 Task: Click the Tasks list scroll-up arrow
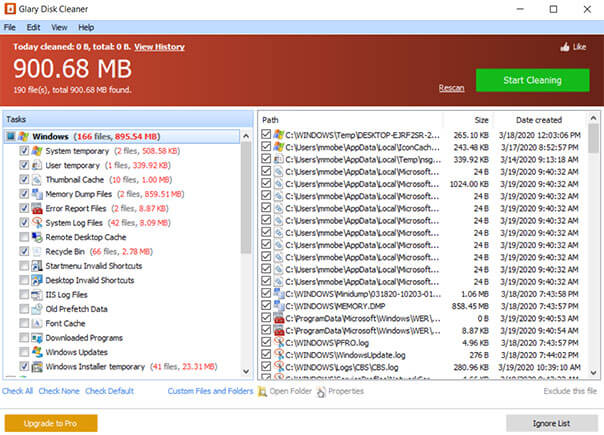point(246,136)
